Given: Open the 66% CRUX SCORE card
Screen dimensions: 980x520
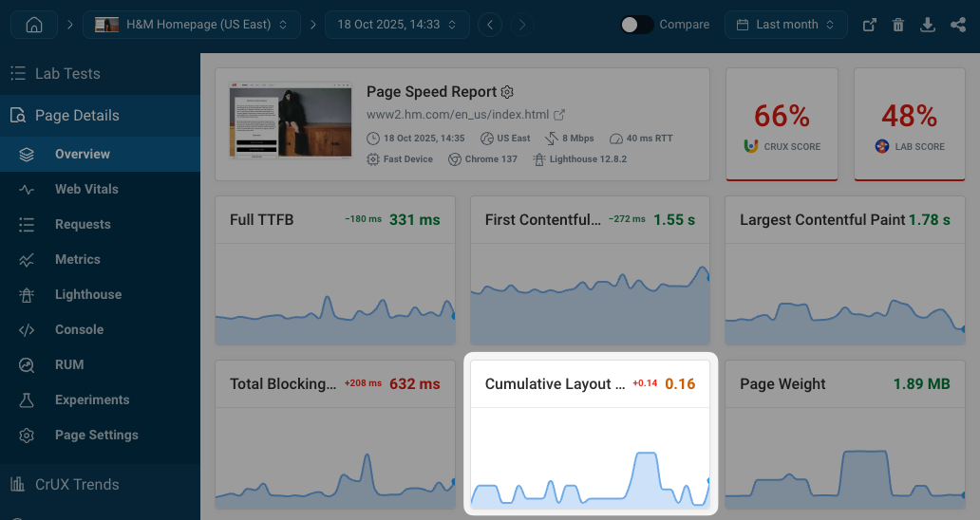Looking at the screenshot, I should (x=782, y=124).
